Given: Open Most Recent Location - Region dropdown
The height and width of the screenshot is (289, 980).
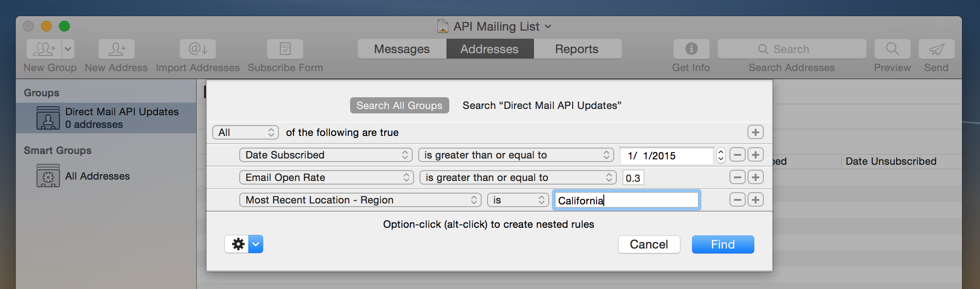Looking at the screenshot, I should 360,200.
